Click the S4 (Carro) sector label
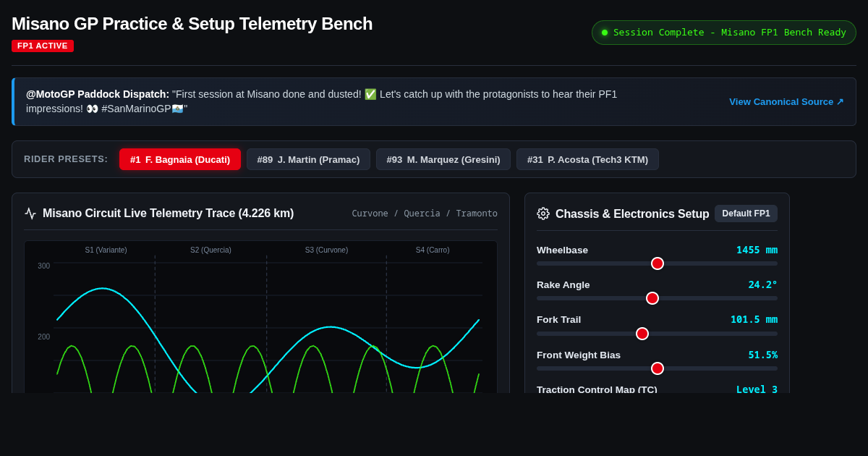The height and width of the screenshot is (456, 868). 433,250
